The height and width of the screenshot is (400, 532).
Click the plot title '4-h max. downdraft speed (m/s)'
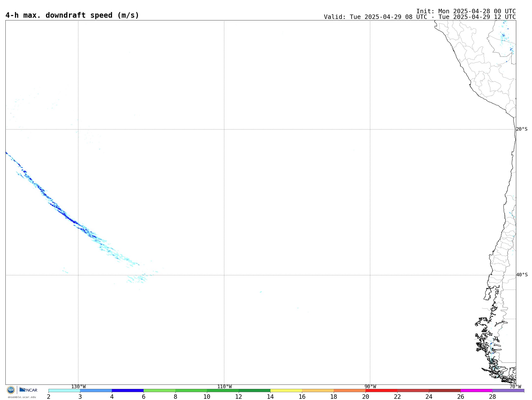coord(72,15)
